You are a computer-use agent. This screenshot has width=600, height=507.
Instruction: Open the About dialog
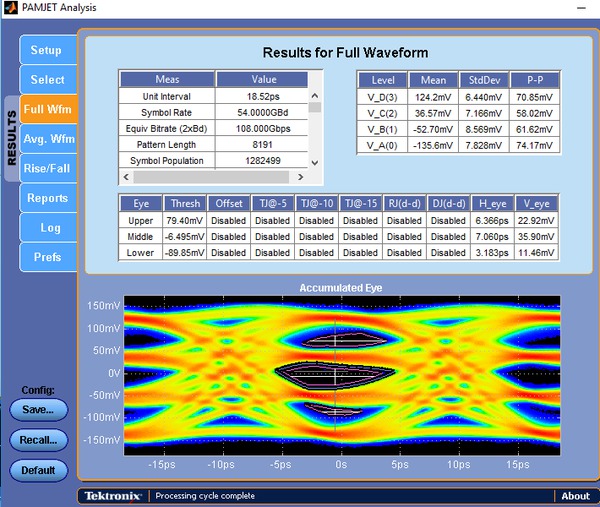tap(575, 496)
